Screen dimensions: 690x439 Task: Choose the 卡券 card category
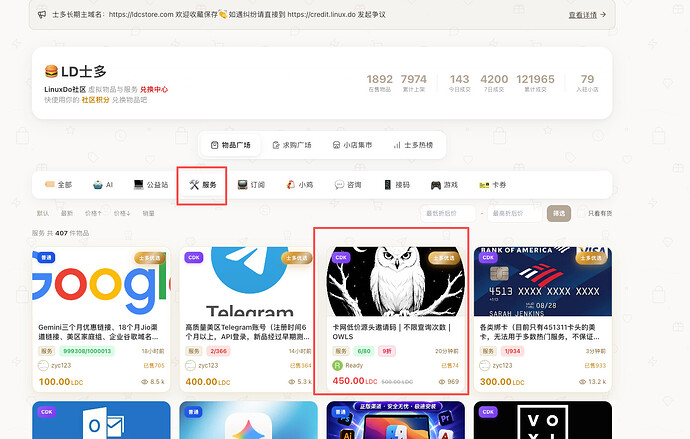[x=492, y=185]
